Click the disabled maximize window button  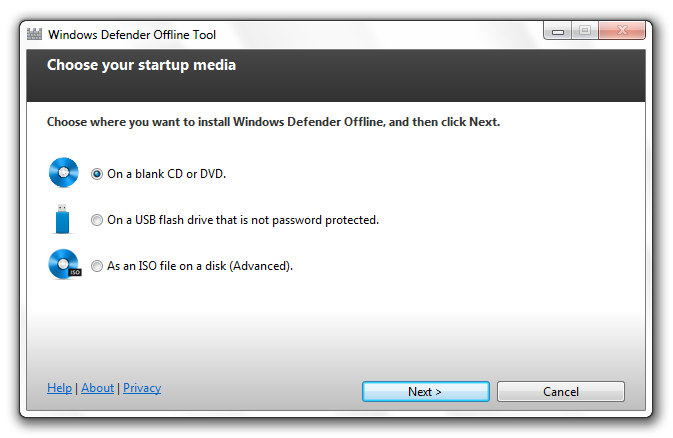click(x=585, y=31)
